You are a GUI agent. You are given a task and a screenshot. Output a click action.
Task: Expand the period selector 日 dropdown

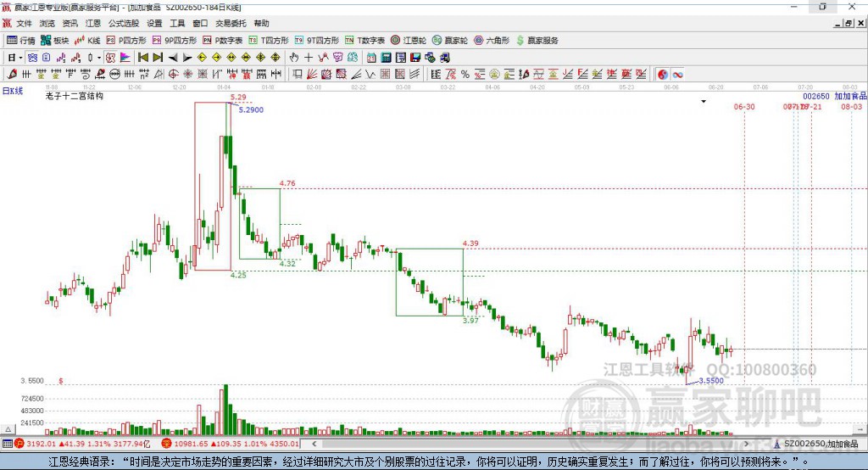(x=14, y=58)
